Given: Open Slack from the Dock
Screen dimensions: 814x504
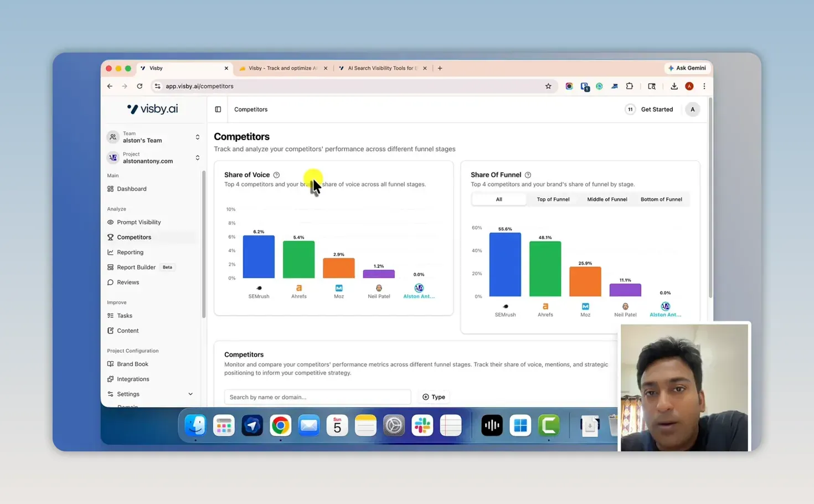Looking at the screenshot, I should pos(423,425).
